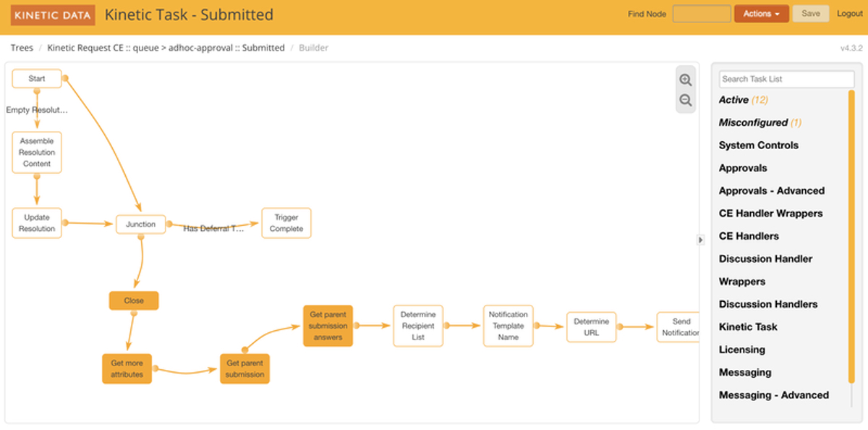868x430 pixels.
Task: Expand the Wrappers category
Action: coord(742,282)
